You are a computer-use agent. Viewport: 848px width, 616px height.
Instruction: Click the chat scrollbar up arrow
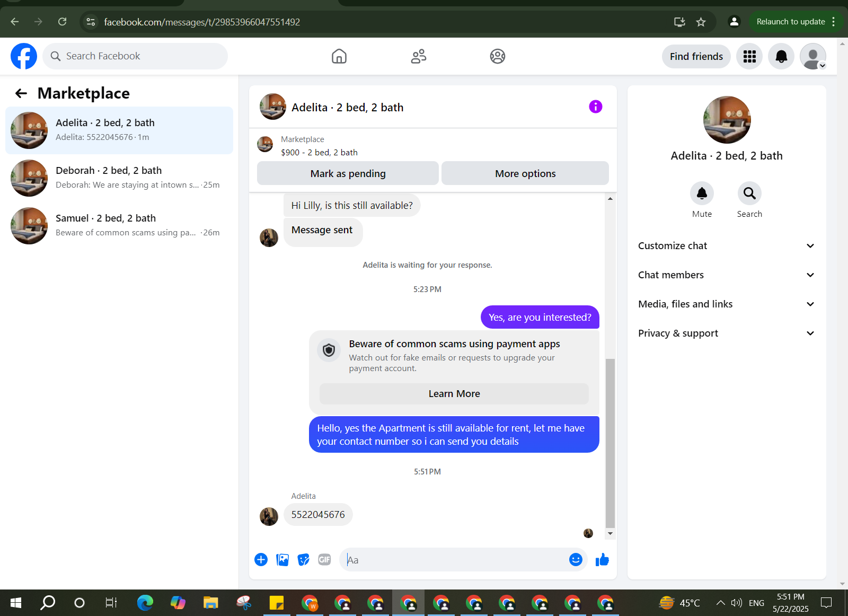(610, 198)
